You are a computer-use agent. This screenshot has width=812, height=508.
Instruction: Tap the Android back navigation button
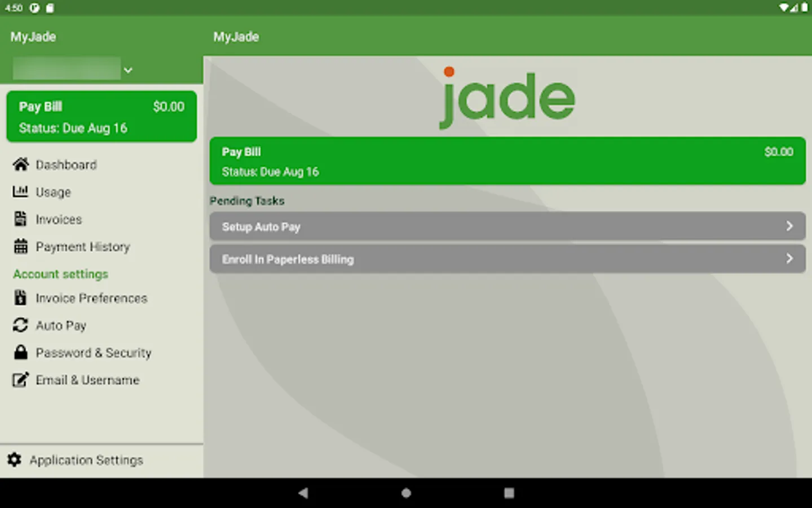[303, 493]
